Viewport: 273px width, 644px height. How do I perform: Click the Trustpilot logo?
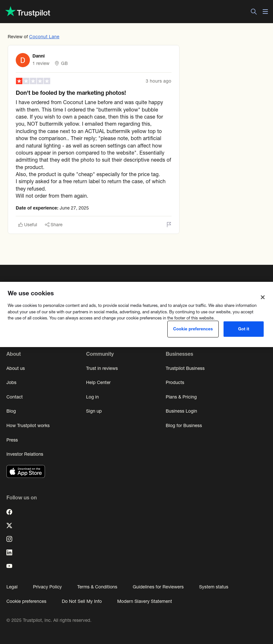[x=28, y=12]
